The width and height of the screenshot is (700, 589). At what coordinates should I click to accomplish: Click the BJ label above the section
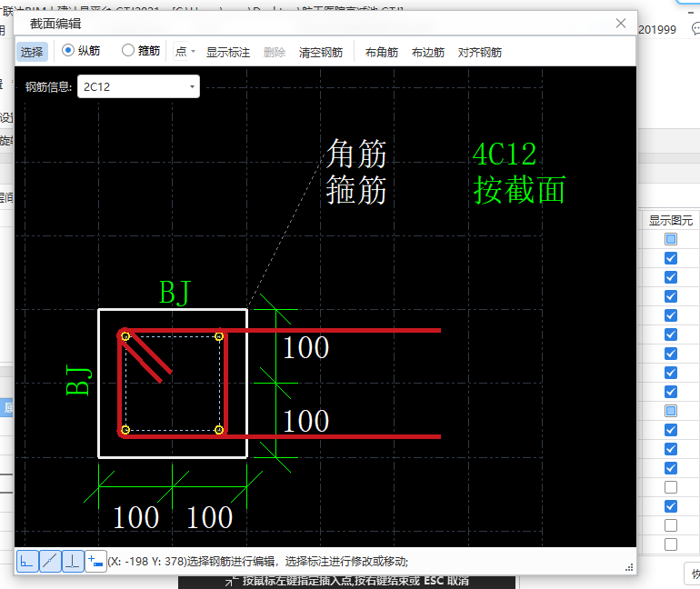[175, 293]
